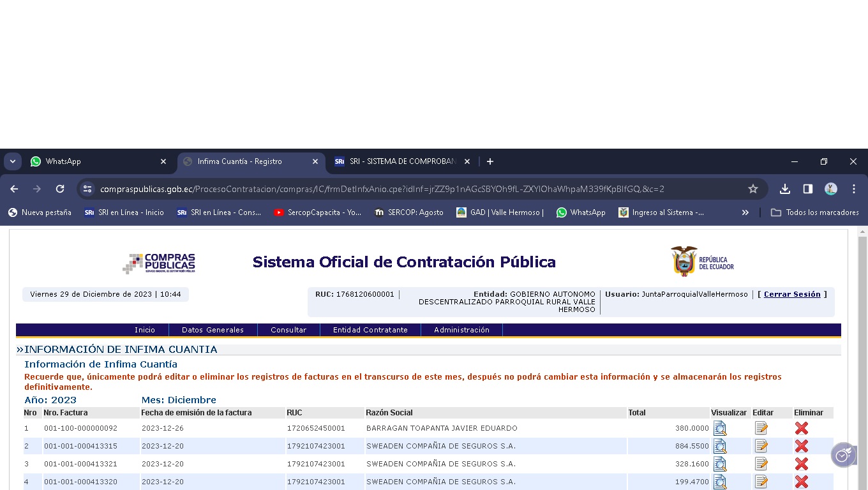Click the Cerrar Sesión link
Screen dimensions: 868x490
pyautogui.click(x=792, y=294)
